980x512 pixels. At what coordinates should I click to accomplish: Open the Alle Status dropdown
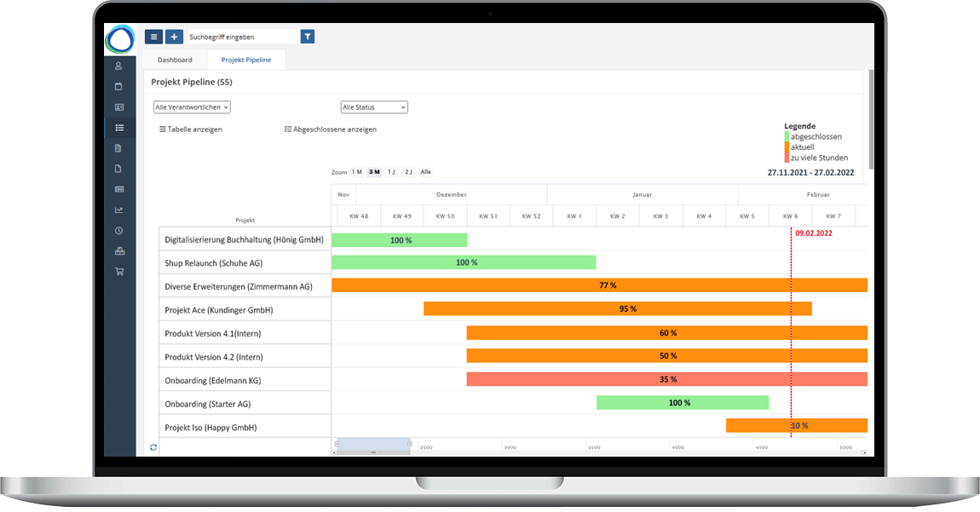pyautogui.click(x=374, y=107)
